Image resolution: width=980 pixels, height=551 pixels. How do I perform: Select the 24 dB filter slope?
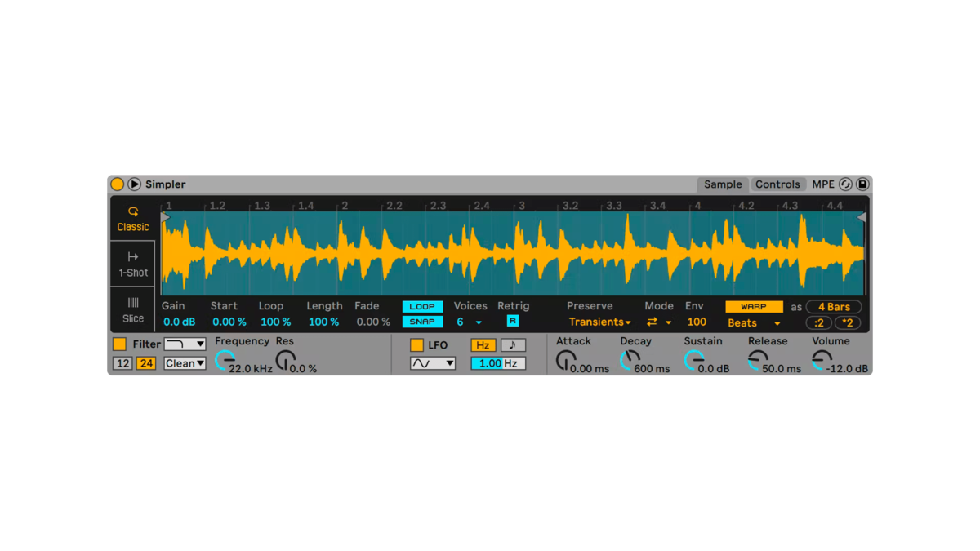pyautogui.click(x=146, y=363)
